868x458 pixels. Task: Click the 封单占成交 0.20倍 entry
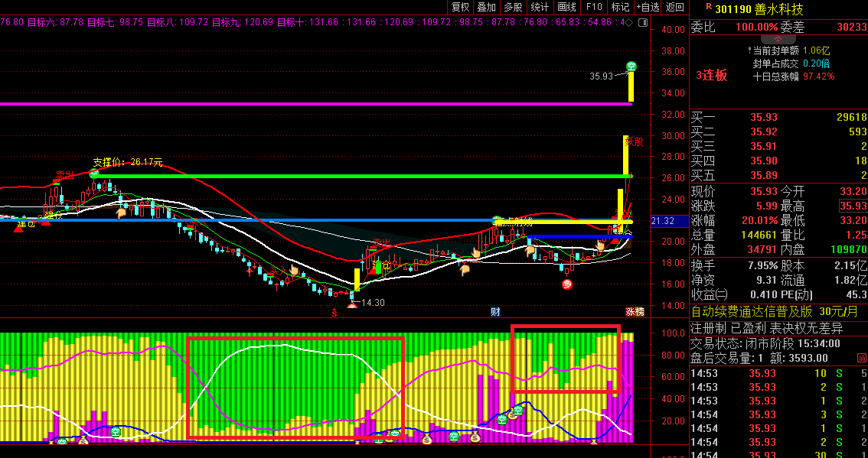point(793,63)
